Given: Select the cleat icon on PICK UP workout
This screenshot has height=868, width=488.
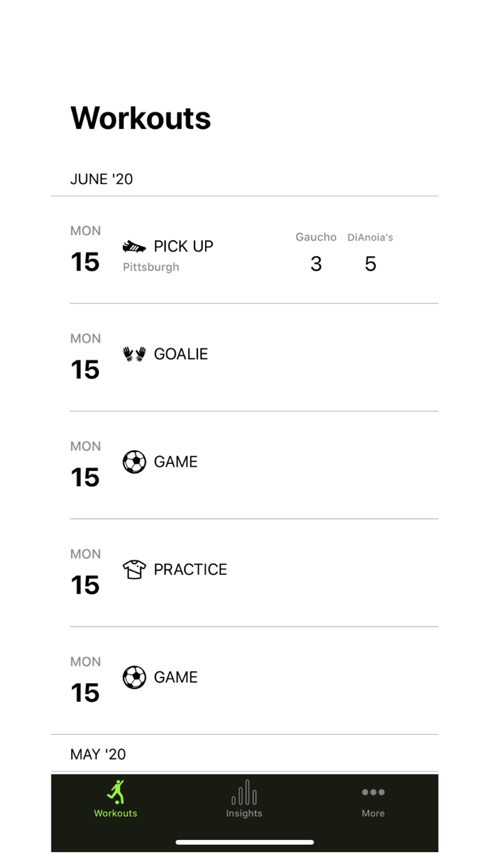Looking at the screenshot, I should click(x=134, y=246).
